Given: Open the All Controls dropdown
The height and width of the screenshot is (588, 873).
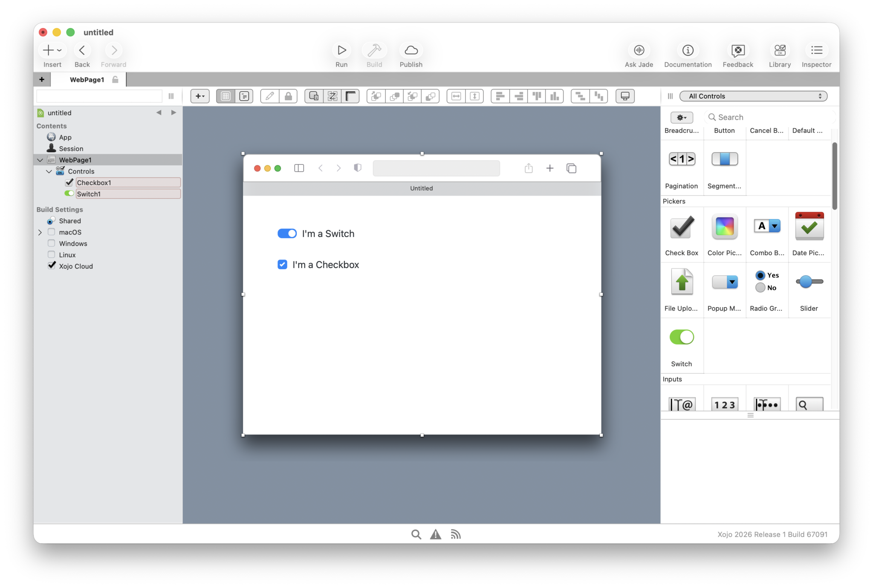Looking at the screenshot, I should (753, 96).
